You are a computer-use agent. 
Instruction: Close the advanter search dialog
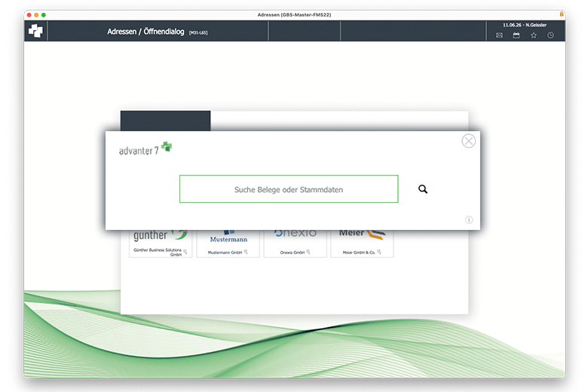pos(468,141)
